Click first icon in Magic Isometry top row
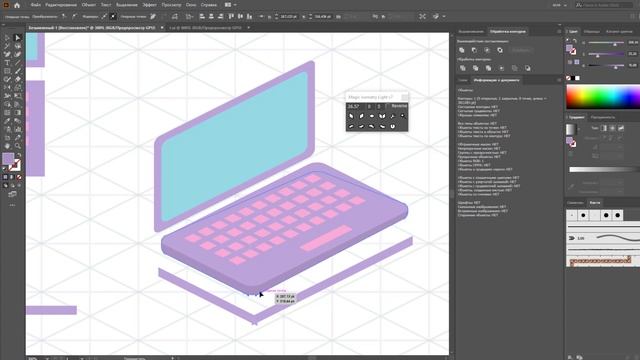The width and height of the screenshot is (640, 360). click(351, 116)
